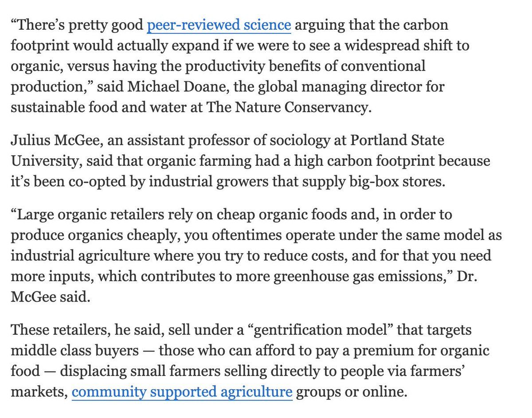
Task: Open the peer-reviewed science link
Action: click(219, 26)
